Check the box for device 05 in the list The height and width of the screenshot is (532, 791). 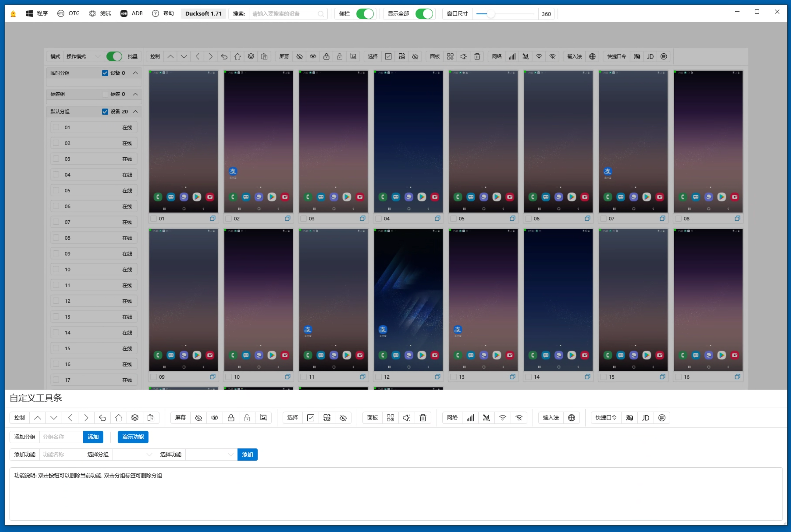tap(56, 190)
